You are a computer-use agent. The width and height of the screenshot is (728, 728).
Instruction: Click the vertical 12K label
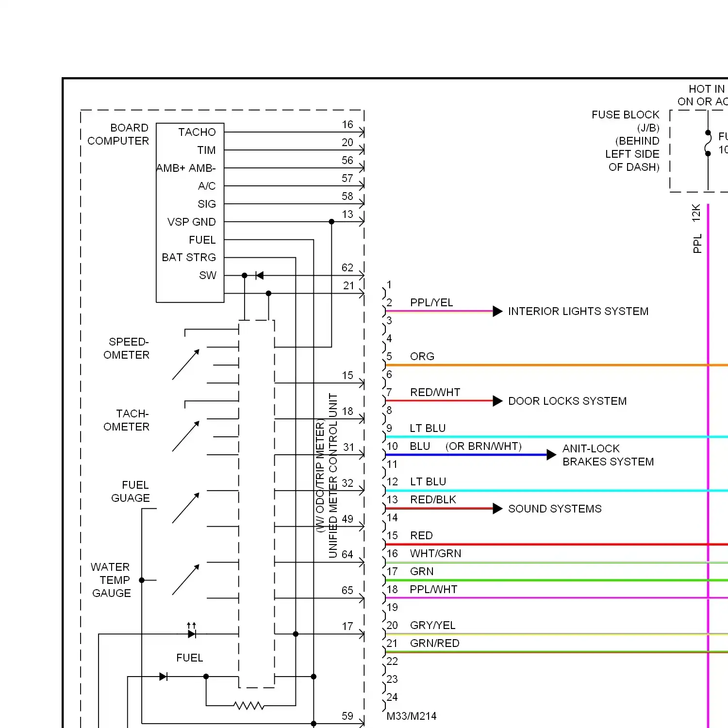point(696,213)
